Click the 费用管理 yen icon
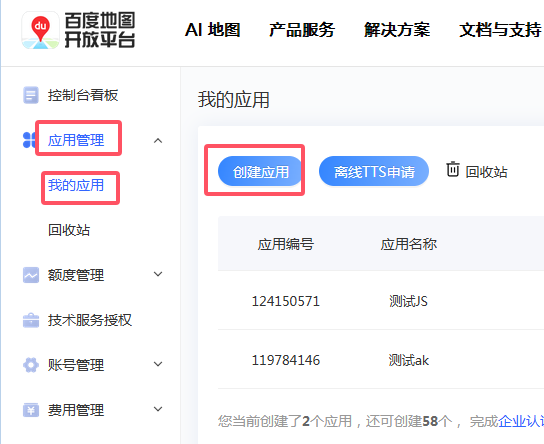The image size is (544, 444). point(31,410)
